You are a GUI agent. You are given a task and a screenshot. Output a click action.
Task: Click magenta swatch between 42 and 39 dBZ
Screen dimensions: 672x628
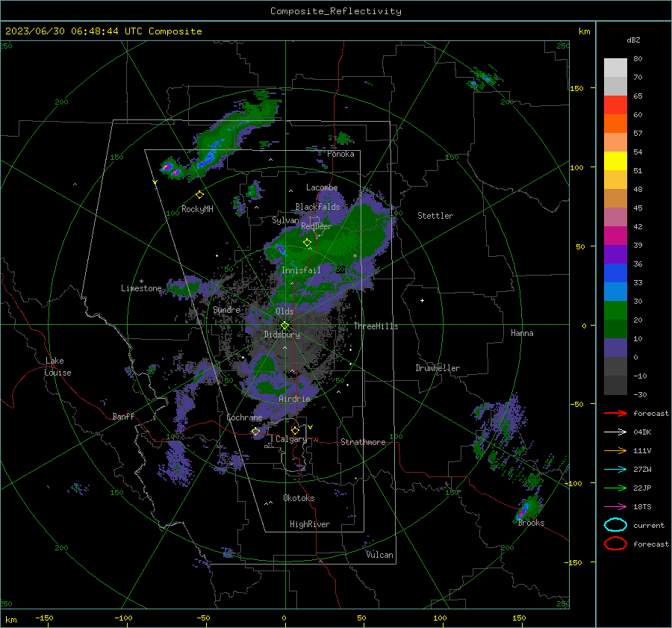615,235
